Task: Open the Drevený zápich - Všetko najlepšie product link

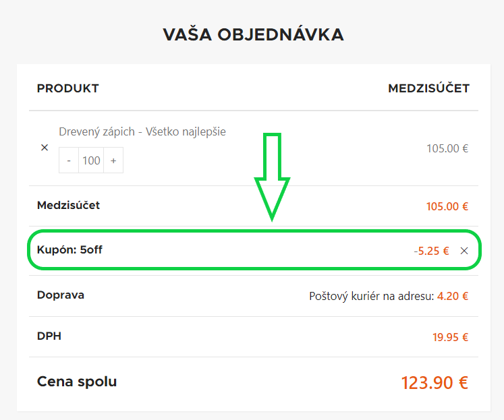Action: point(142,131)
